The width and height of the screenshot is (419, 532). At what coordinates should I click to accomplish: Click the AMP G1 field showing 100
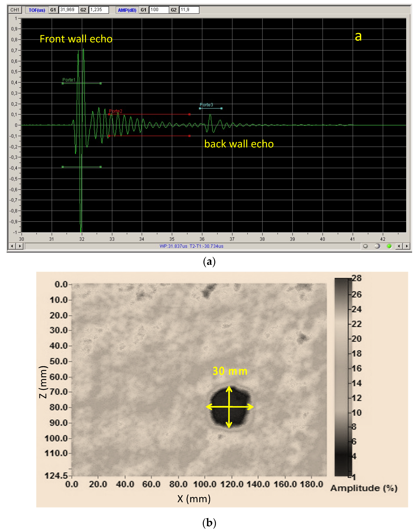pyautogui.click(x=159, y=10)
